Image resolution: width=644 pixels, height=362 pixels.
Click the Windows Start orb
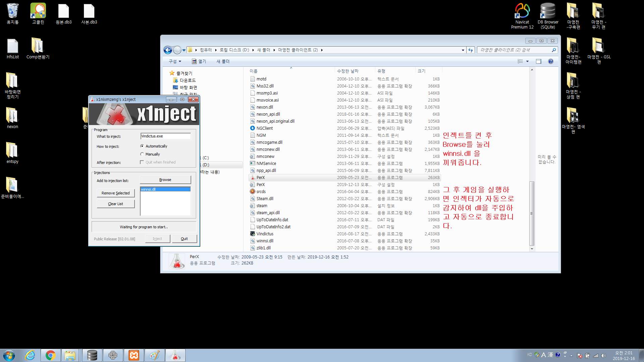coord(9,355)
